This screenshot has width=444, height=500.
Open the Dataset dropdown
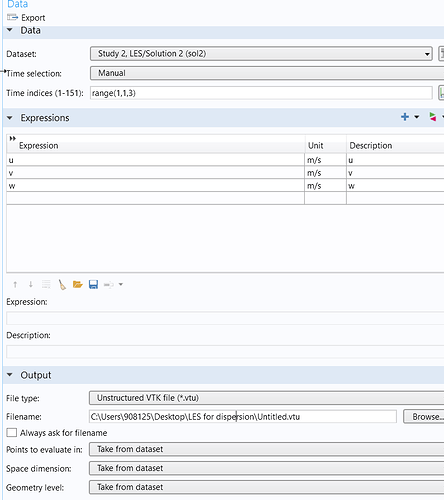pyautogui.click(x=261, y=54)
